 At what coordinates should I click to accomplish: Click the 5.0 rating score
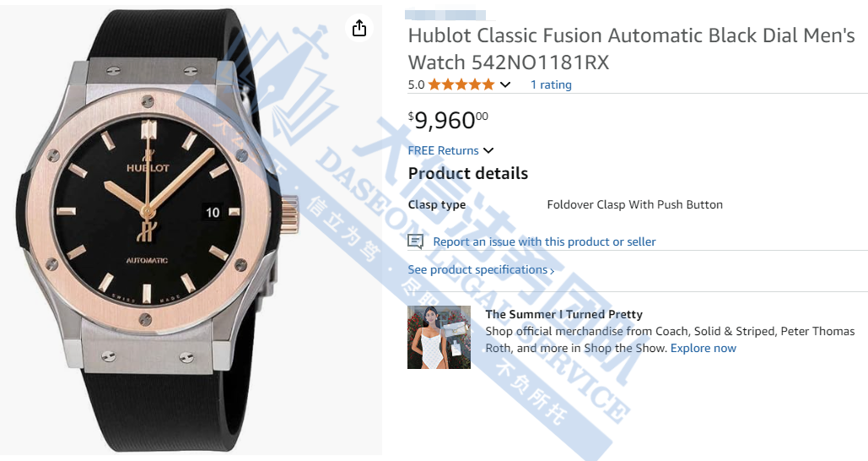tap(416, 84)
